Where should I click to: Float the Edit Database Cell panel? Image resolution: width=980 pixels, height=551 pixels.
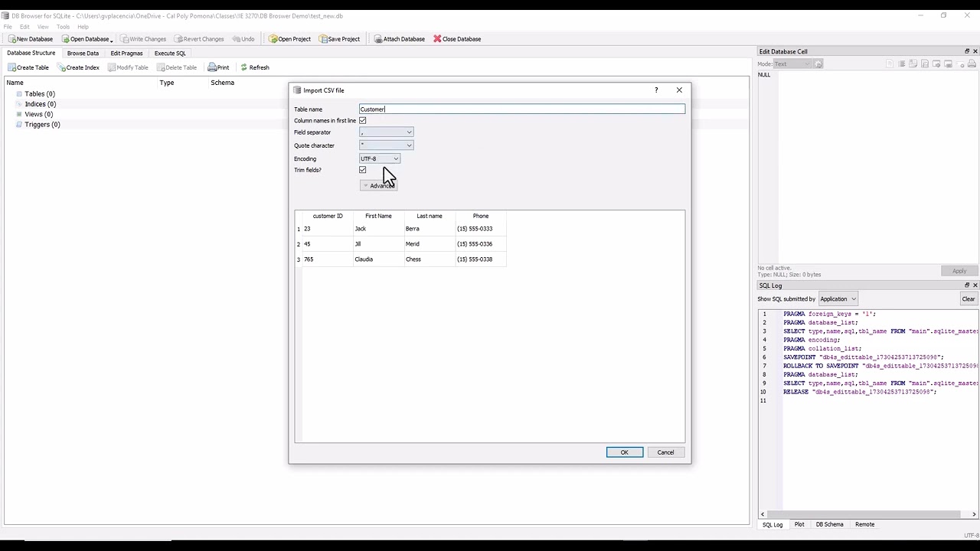[x=967, y=51]
